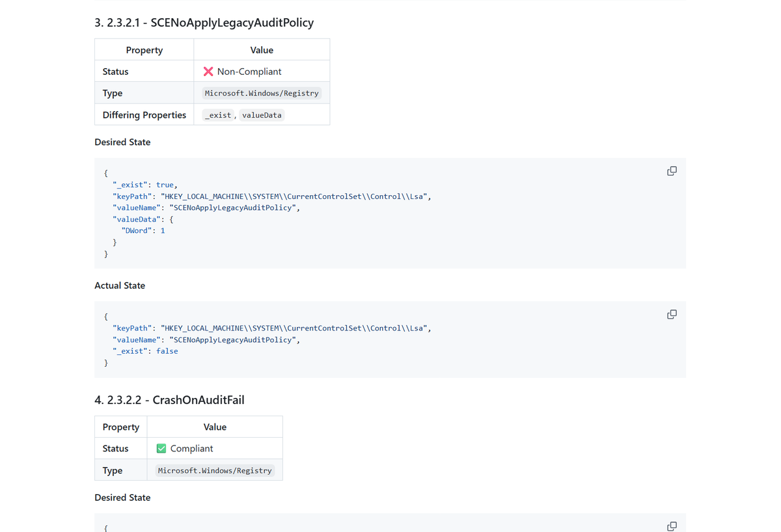This screenshot has width=781, height=532.
Task: Click the Type label in the CrashOnAuditFail table
Action: pos(112,471)
